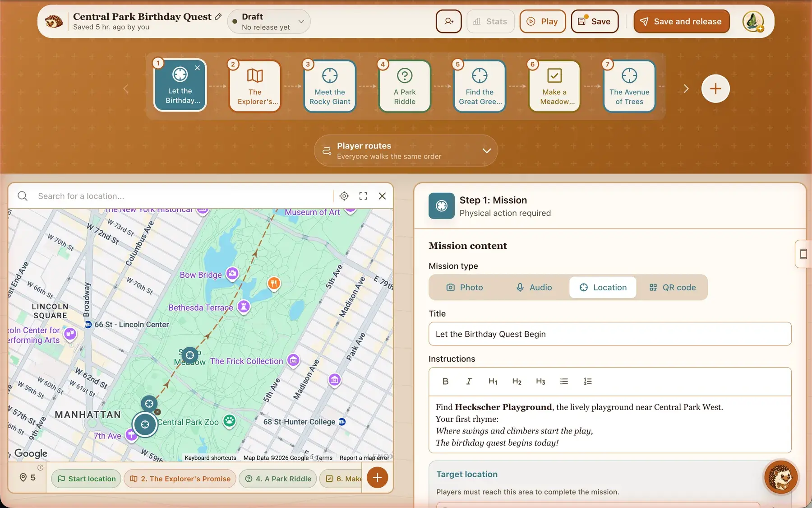
Task: Click the Bow Bridge map pin
Action: pyautogui.click(x=232, y=274)
